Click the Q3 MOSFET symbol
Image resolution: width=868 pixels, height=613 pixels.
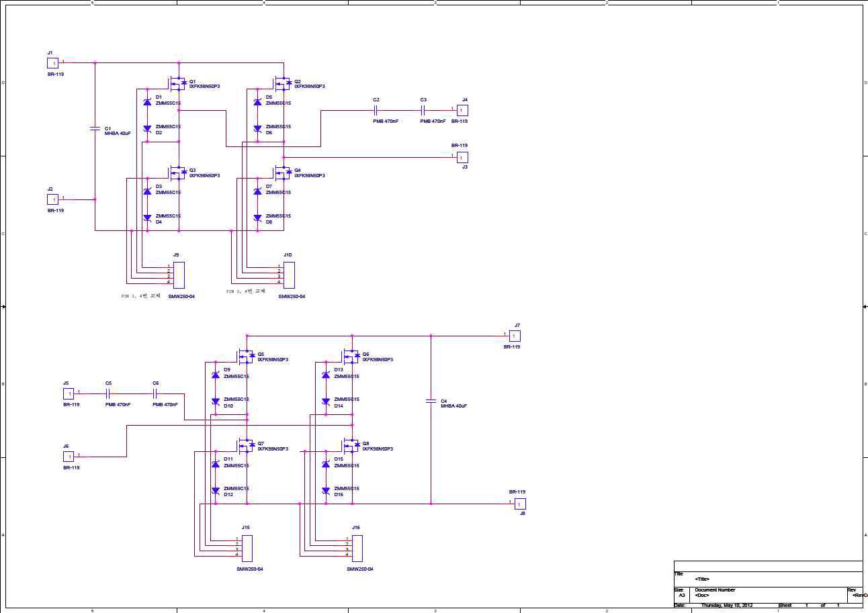coord(177,173)
